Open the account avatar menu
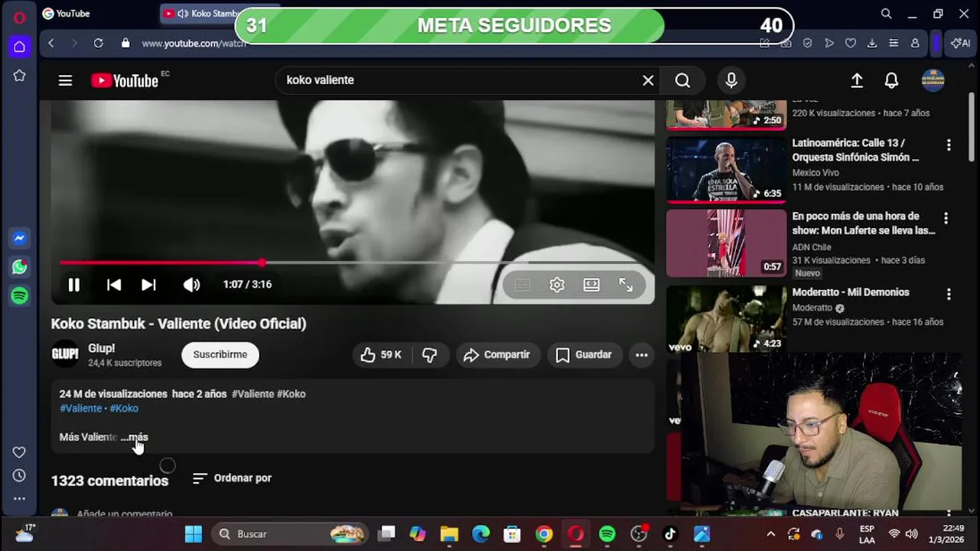The width and height of the screenshot is (980, 551). 933,80
